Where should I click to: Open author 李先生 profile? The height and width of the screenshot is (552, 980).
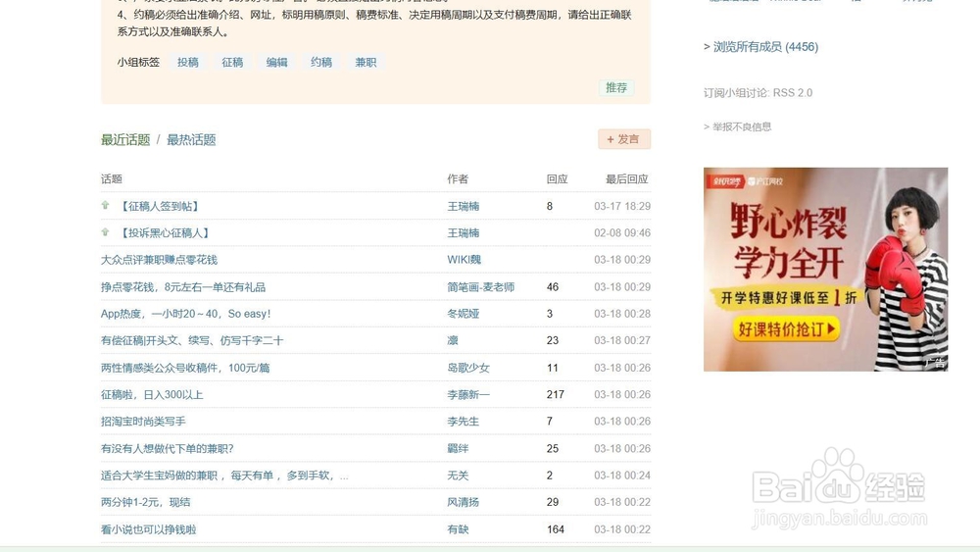pos(464,422)
